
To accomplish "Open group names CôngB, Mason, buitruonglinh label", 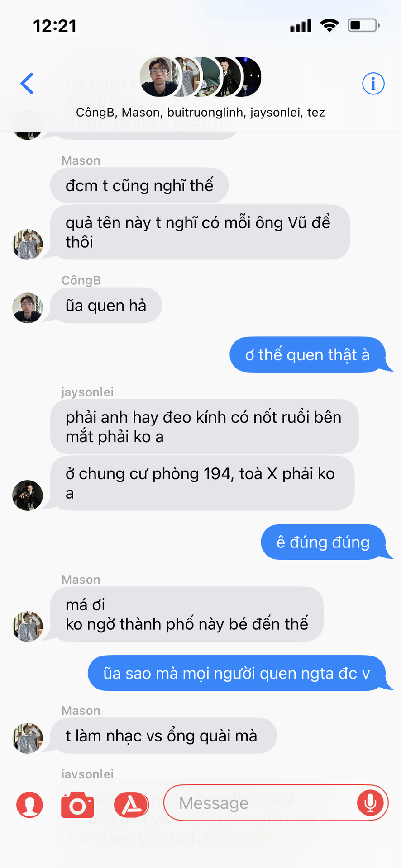I will 200,112.
